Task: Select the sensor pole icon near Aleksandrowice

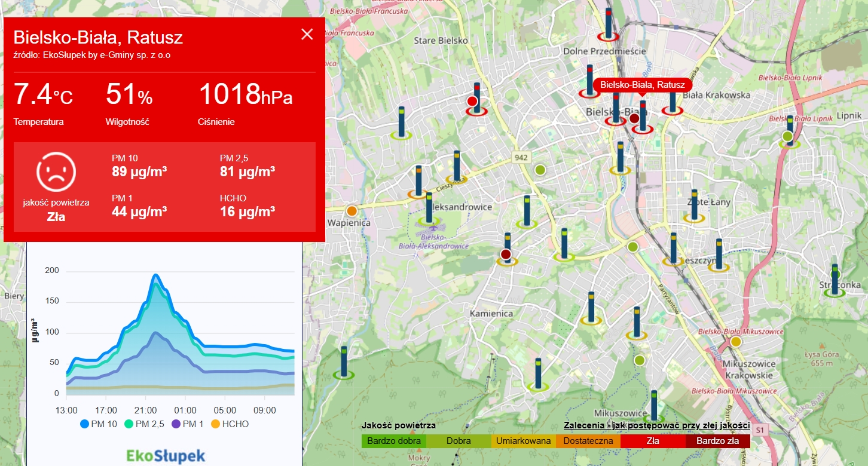Action: 429,208
